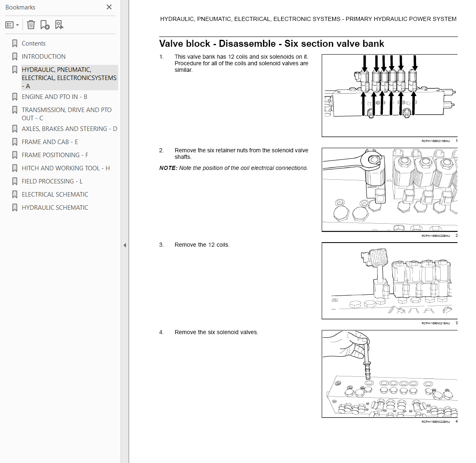
Task: Click bookmark icon beside ELECTRICAL SCHEMATIC
Action: pos(15,194)
